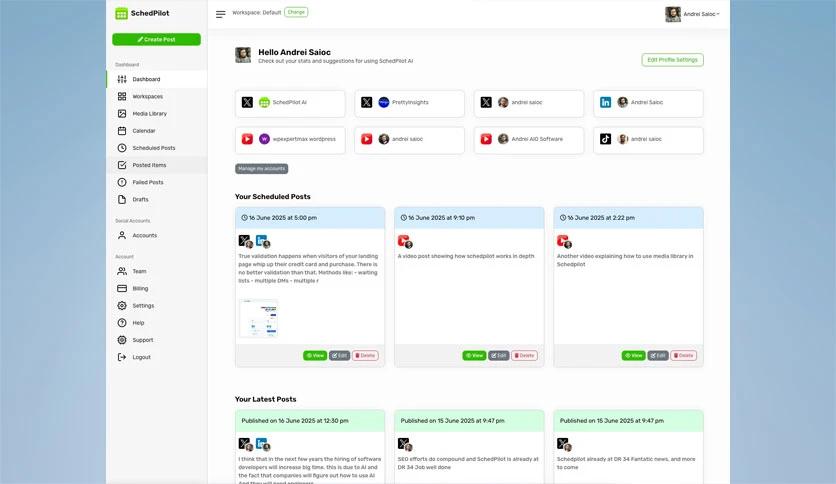Select X account card labeled andrei saioc
Image resolution: width=836 pixels, height=484 pixels.
(529, 103)
